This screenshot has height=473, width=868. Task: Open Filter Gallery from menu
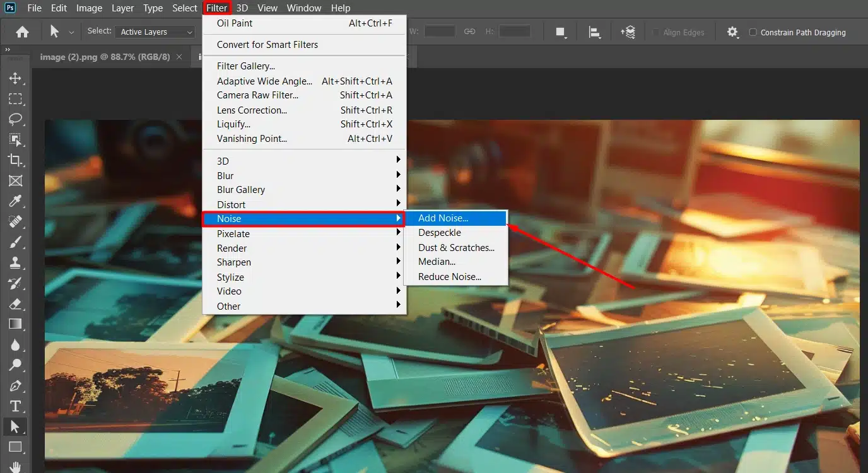pos(304,66)
